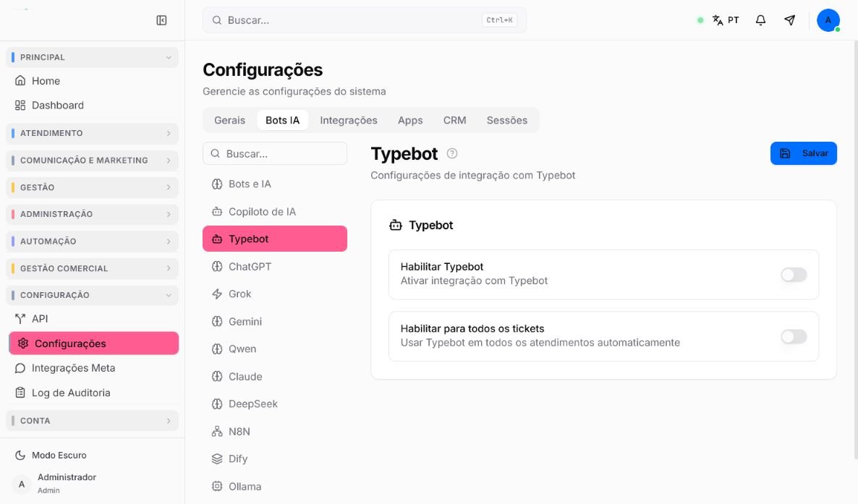Click the N8N network icon
This screenshot has width=858, height=504.
point(217,431)
